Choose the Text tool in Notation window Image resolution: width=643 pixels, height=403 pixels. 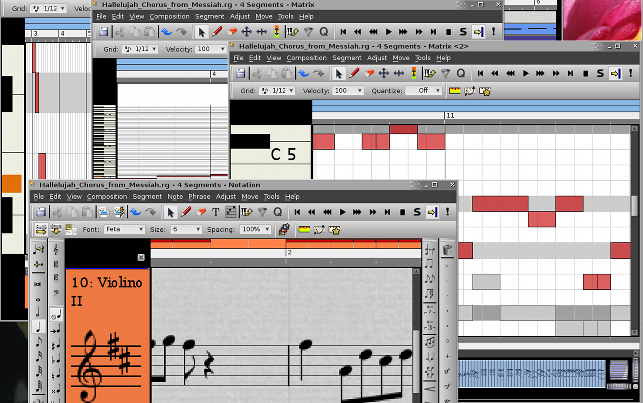[216, 212]
